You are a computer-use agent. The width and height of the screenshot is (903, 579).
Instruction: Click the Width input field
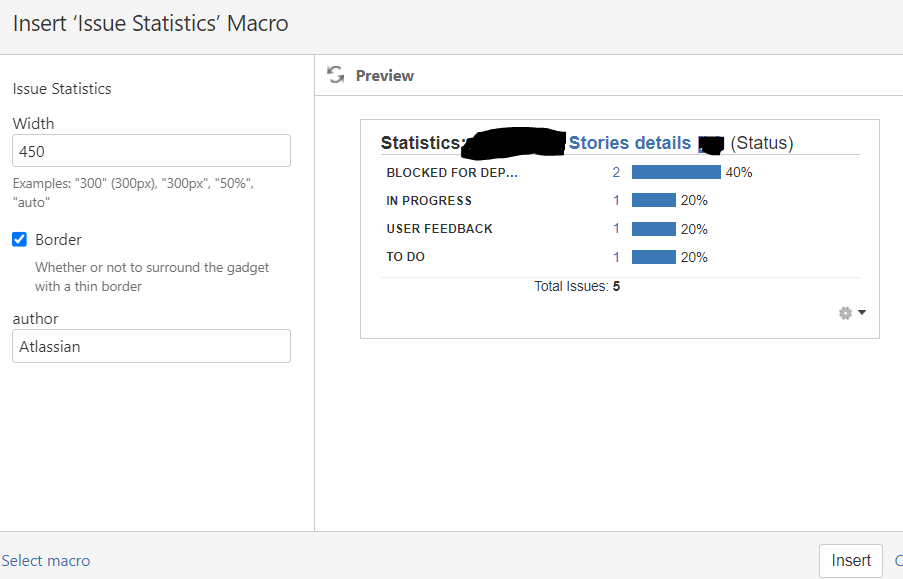click(x=151, y=151)
